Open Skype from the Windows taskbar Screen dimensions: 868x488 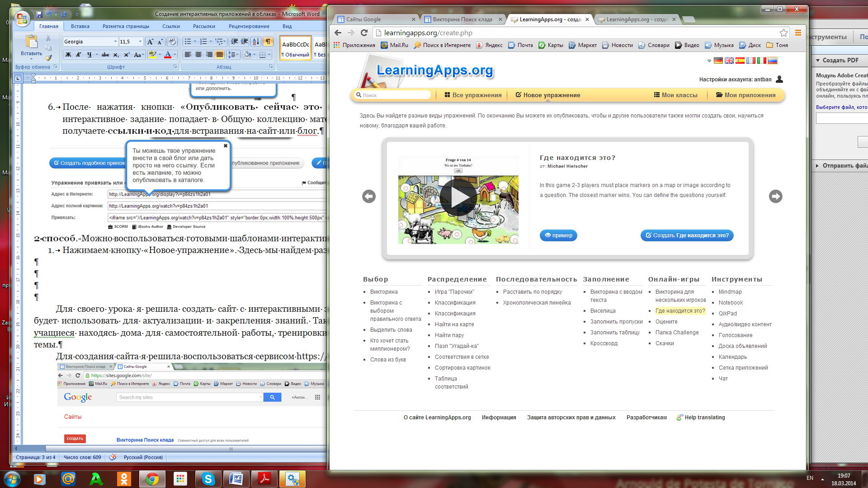(x=208, y=479)
